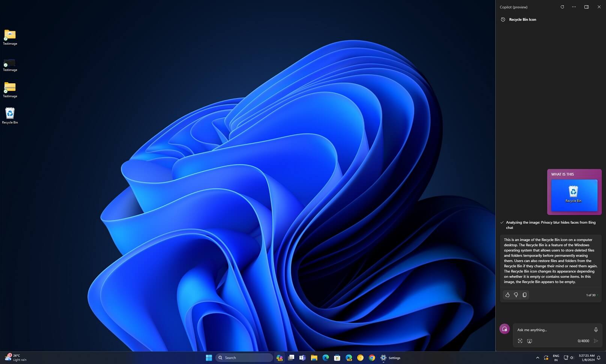Refresh the Copilot conversation
Viewport: 606px width, 364px height.
pyautogui.click(x=562, y=7)
